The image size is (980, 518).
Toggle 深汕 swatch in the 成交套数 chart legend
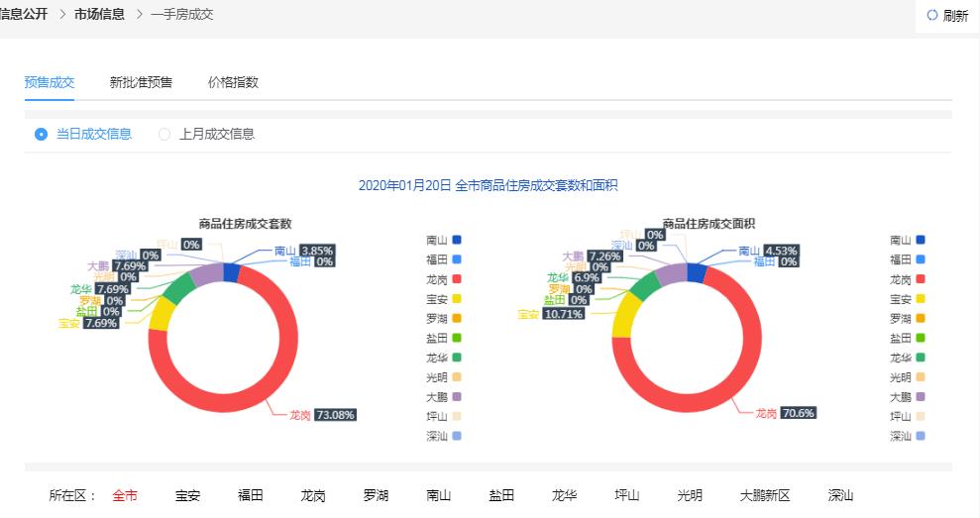pos(457,436)
